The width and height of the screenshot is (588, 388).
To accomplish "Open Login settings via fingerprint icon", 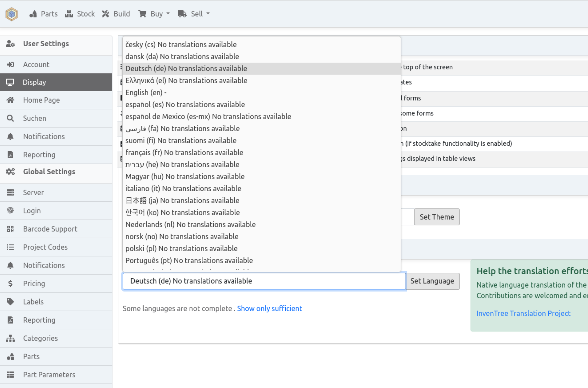I will pyautogui.click(x=10, y=211).
